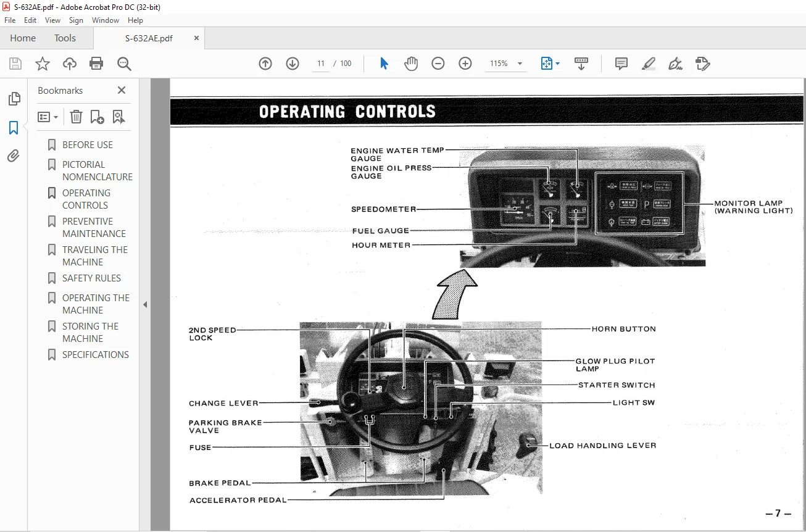This screenshot has width=806, height=532.
Task: Click the LOAD HANDLING LEVER label
Action: click(x=602, y=445)
